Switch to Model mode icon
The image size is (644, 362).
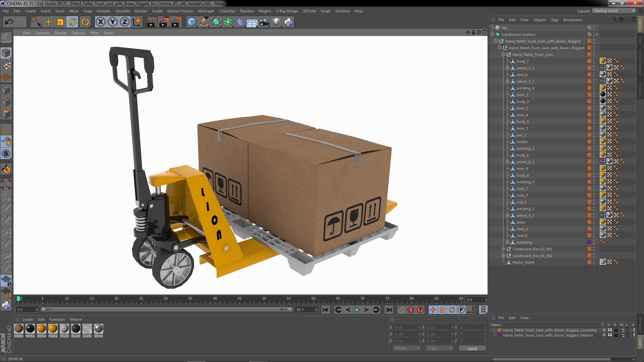(6, 53)
